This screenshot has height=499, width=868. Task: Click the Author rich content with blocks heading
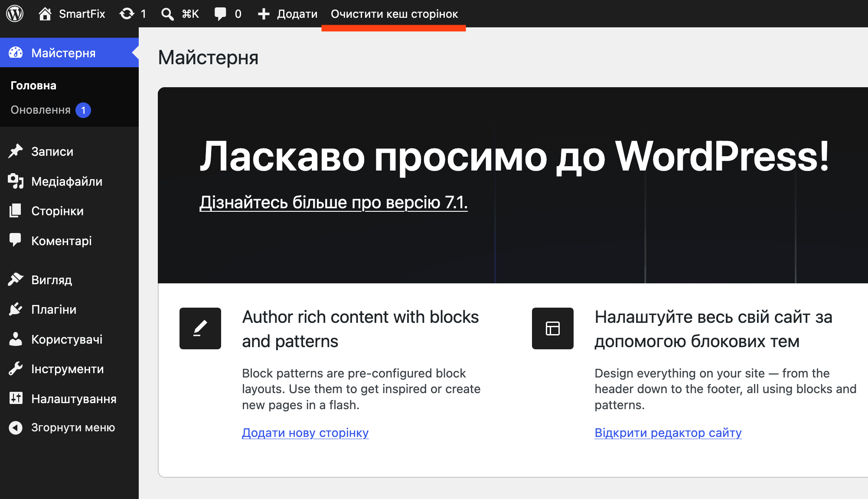pyautogui.click(x=360, y=329)
